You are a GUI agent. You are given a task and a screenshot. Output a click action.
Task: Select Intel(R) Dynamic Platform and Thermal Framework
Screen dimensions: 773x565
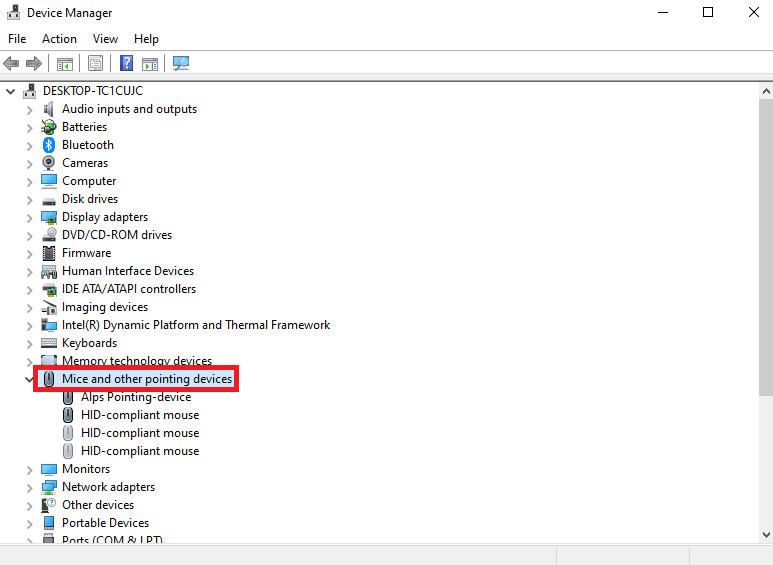pyautogui.click(x=196, y=325)
